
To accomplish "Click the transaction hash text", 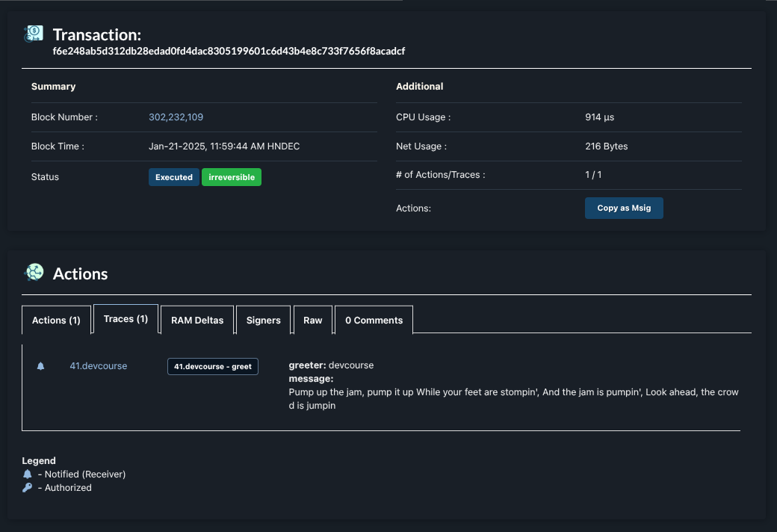I will [229, 52].
